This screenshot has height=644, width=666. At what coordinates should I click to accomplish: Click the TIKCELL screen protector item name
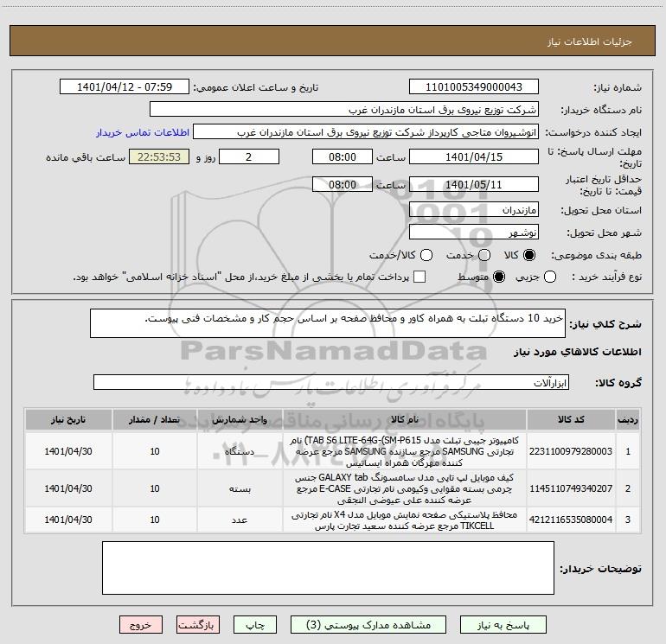[405, 520]
